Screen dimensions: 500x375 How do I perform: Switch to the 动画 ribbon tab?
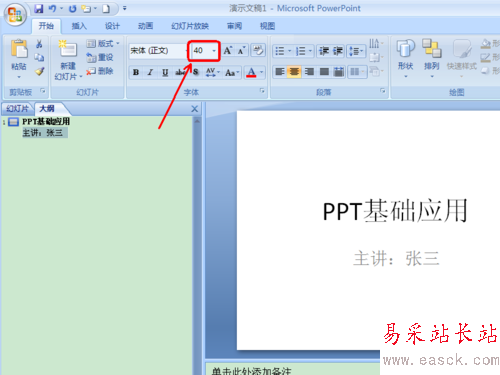145,26
